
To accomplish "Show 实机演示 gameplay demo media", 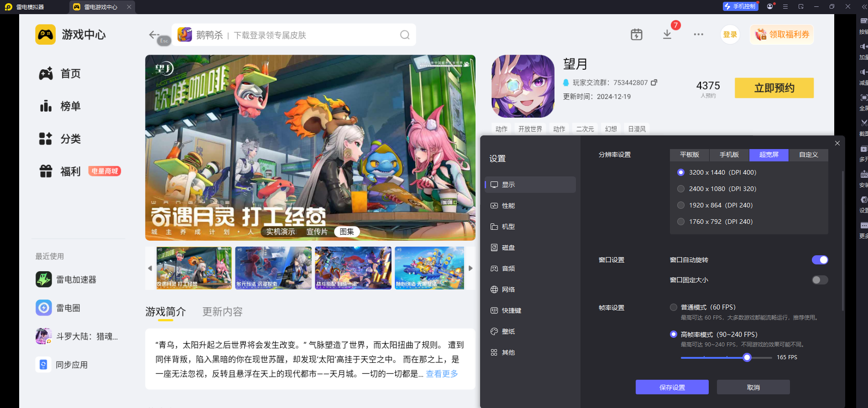I will (281, 232).
